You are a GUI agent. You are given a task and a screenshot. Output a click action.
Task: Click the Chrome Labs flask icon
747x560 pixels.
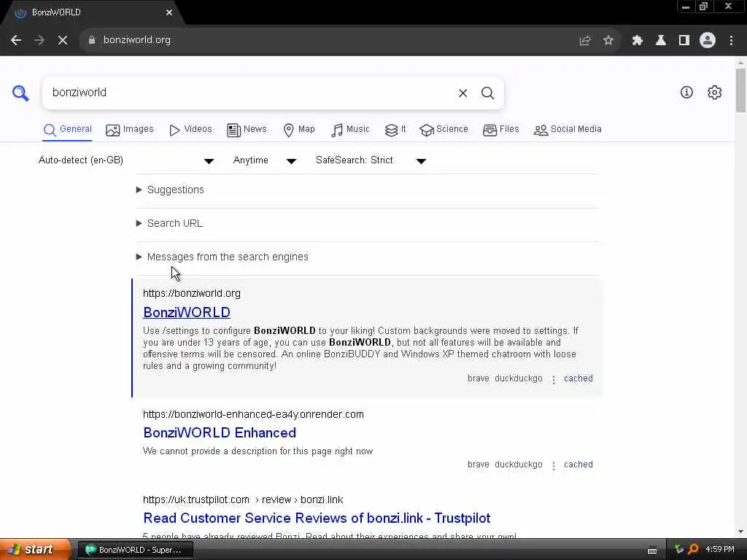661,41
